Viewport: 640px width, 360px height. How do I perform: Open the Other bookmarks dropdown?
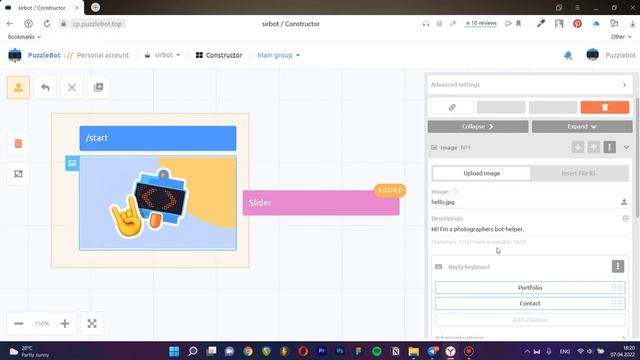[x=621, y=37]
